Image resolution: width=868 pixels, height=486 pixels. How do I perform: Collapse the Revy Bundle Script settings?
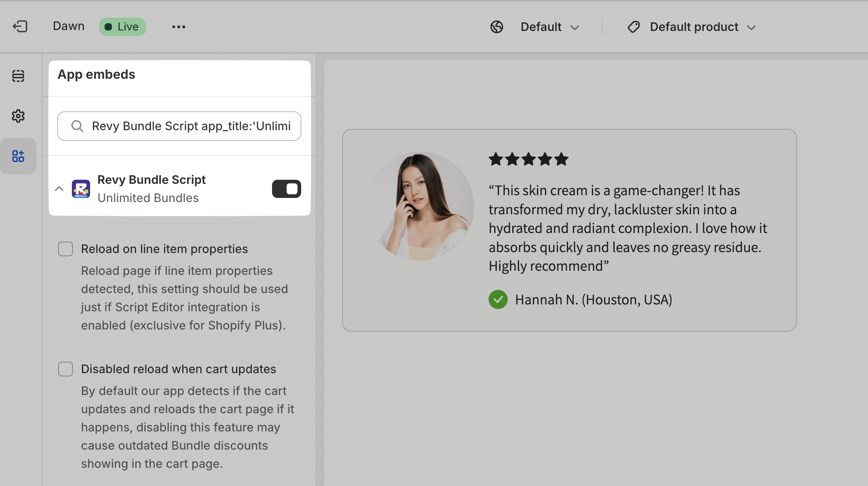pyautogui.click(x=59, y=189)
